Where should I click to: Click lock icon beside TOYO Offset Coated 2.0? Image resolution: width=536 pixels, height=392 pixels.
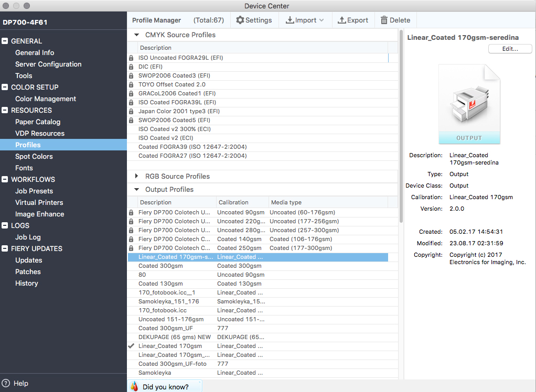131,84
